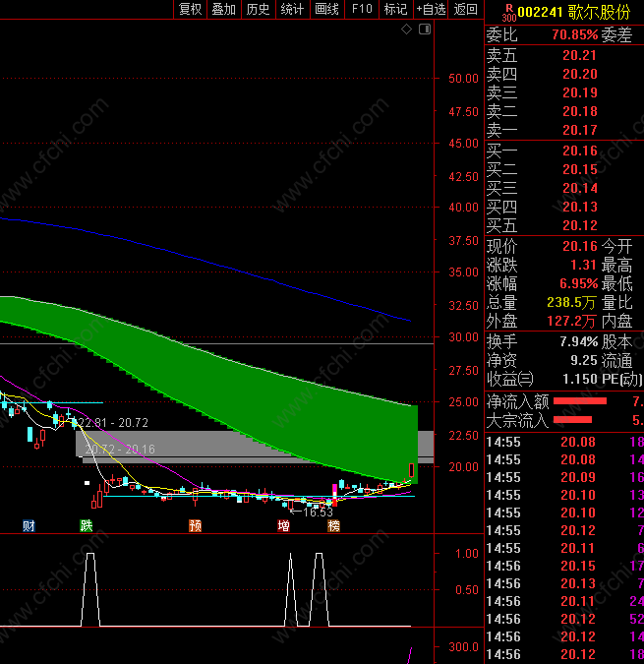The height and width of the screenshot is (664, 644).
Task: Select 买五 price 20.12
Action: point(579,225)
